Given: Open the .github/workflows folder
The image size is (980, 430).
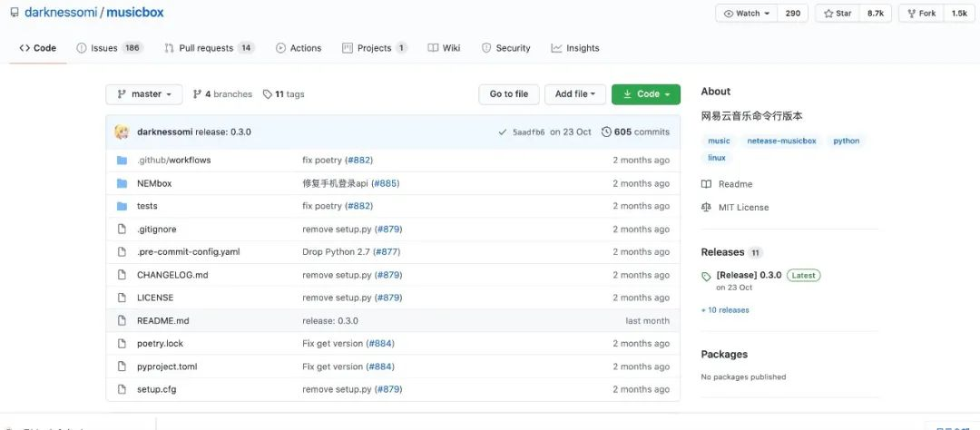Looking at the screenshot, I should (x=173, y=160).
